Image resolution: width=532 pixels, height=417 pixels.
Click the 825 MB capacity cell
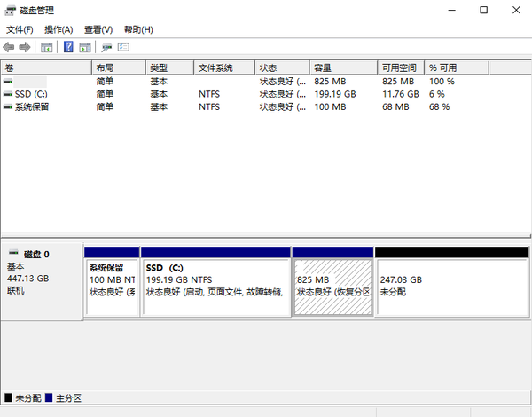[x=330, y=81]
